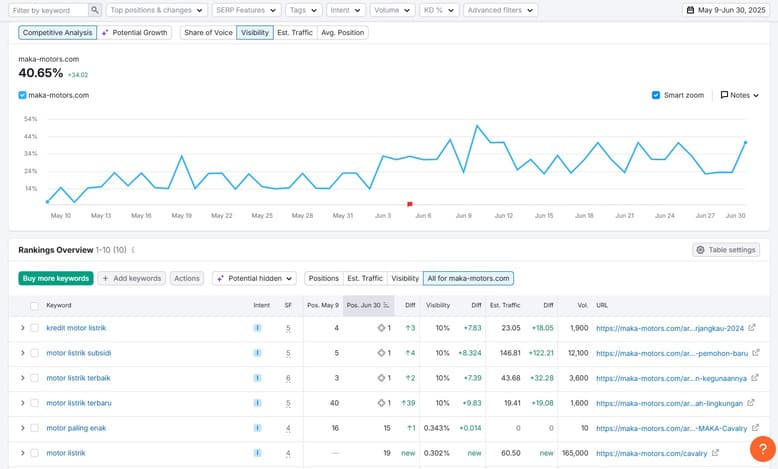The image size is (778, 469).
Task: Click the orange help question mark button
Action: (x=763, y=449)
